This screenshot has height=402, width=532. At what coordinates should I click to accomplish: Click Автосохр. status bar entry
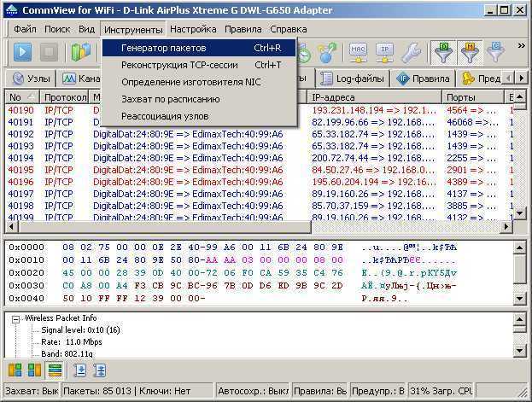click(253, 391)
